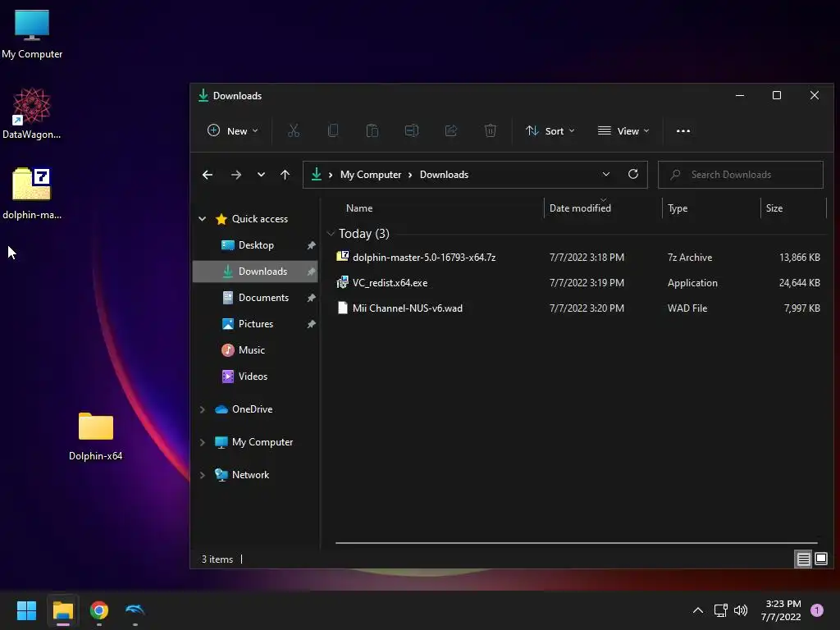Click File Explorer in the taskbar
Viewport: 840px width, 630px height.
coord(62,610)
